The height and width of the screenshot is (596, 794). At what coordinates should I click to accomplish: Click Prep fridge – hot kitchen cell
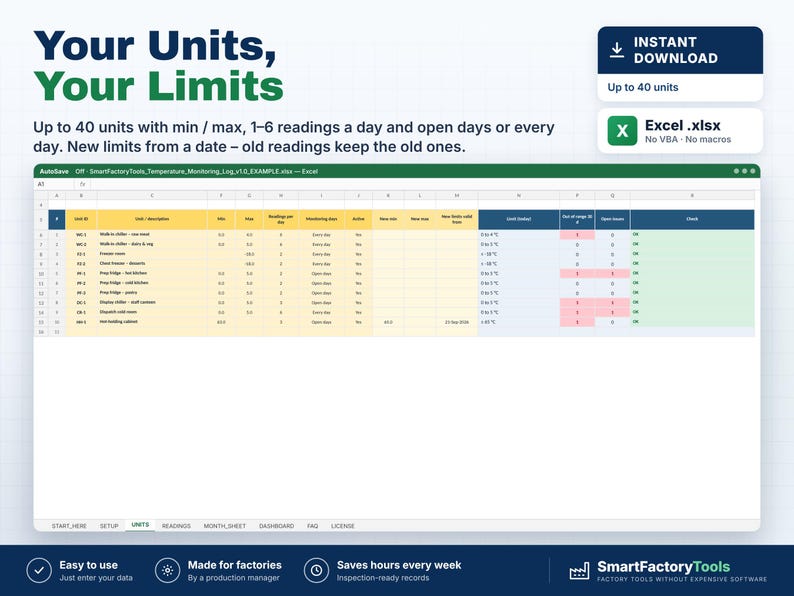152,273
